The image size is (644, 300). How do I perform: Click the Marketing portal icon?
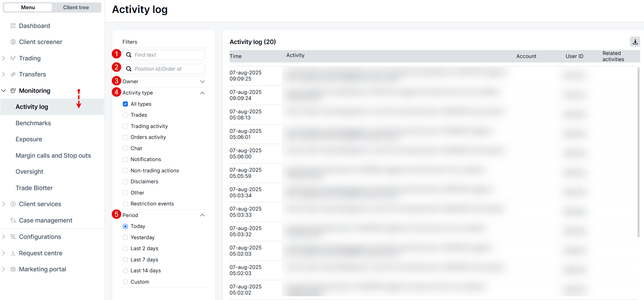(x=13, y=269)
